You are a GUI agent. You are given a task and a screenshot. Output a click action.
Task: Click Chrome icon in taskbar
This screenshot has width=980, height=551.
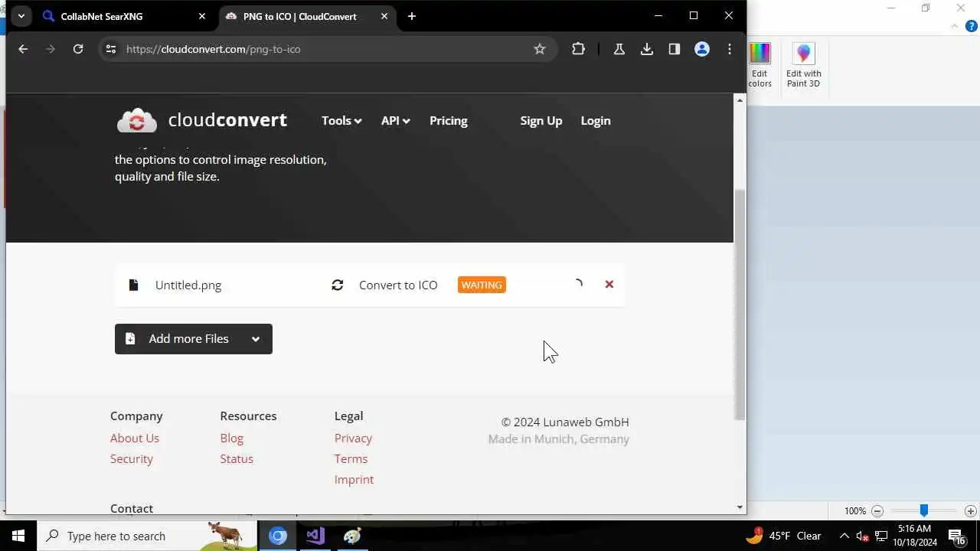coord(278,536)
